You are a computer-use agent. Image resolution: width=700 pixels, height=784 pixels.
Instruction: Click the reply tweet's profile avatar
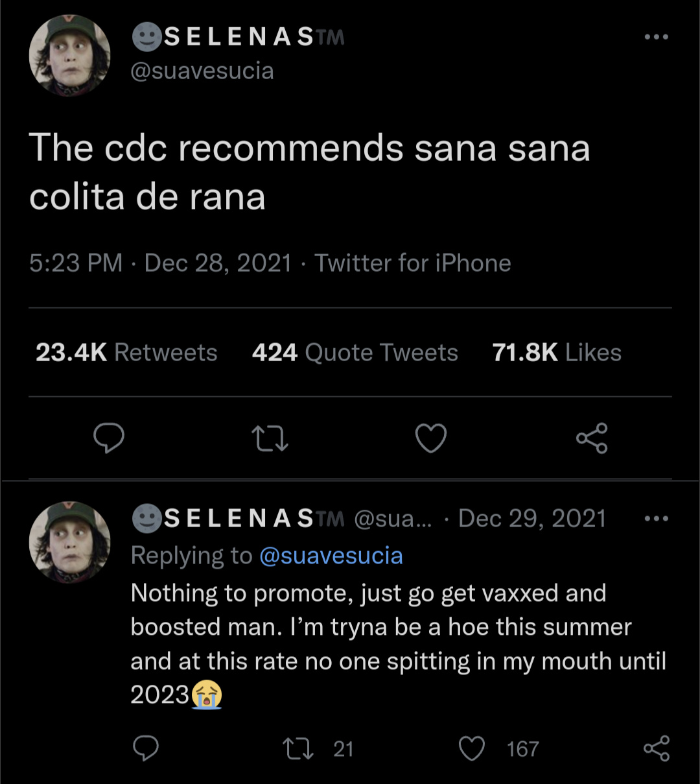pos(70,542)
